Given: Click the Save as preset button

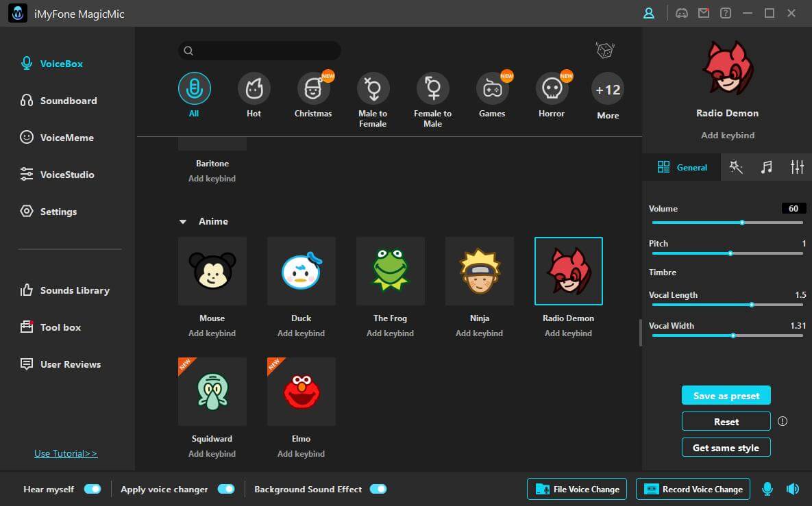Looking at the screenshot, I should (726, 396).
